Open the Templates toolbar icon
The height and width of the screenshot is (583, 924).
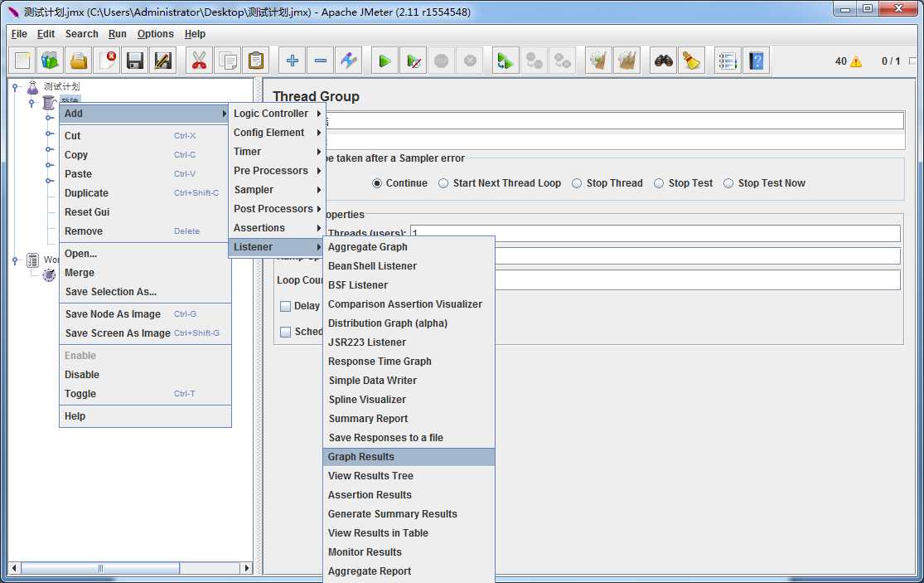tap(51, 61)
